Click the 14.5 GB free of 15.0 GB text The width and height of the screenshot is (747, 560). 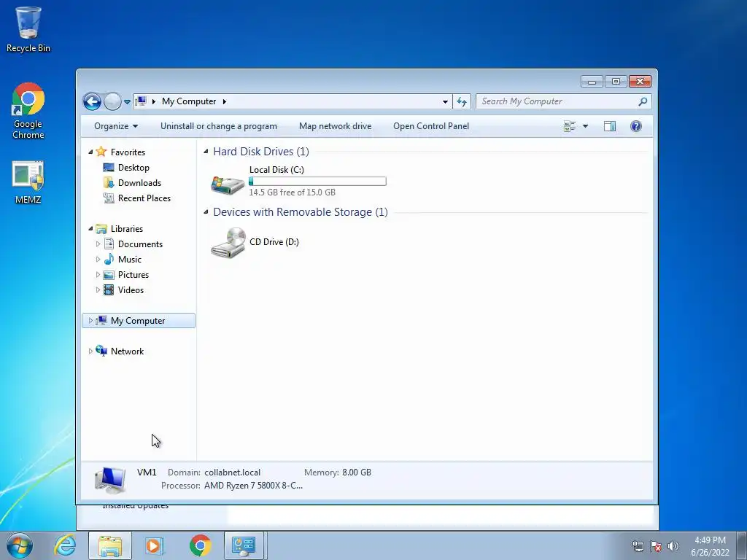[292, 192]
